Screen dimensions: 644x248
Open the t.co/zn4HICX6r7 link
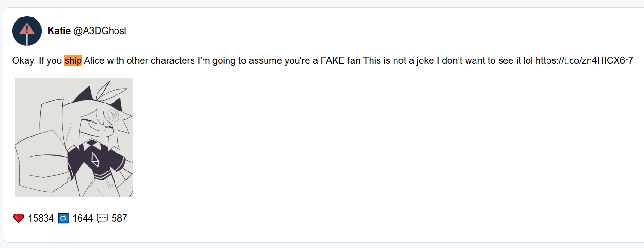[x=584, y=61]
